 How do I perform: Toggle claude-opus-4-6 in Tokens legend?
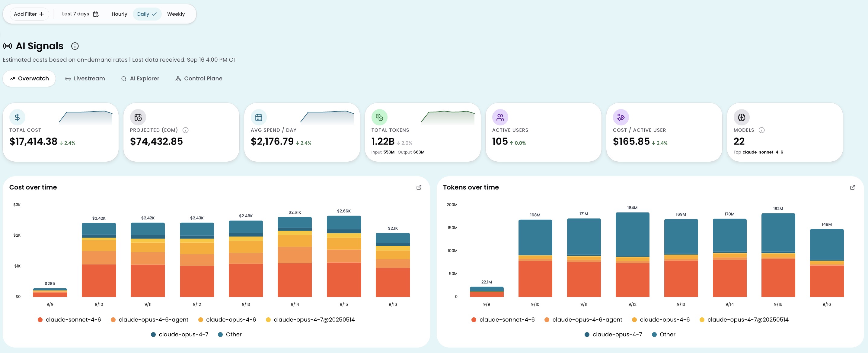660,319
